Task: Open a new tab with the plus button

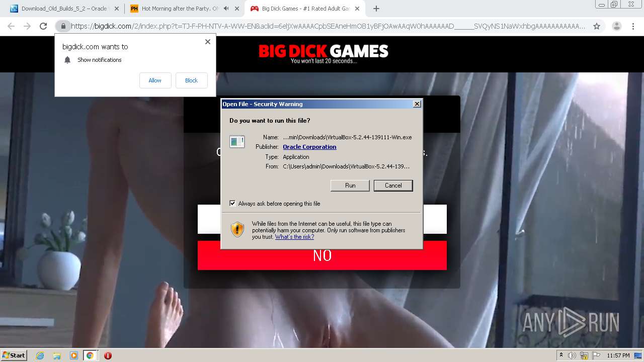Action: pyautogui.click(x=376, y=9)
